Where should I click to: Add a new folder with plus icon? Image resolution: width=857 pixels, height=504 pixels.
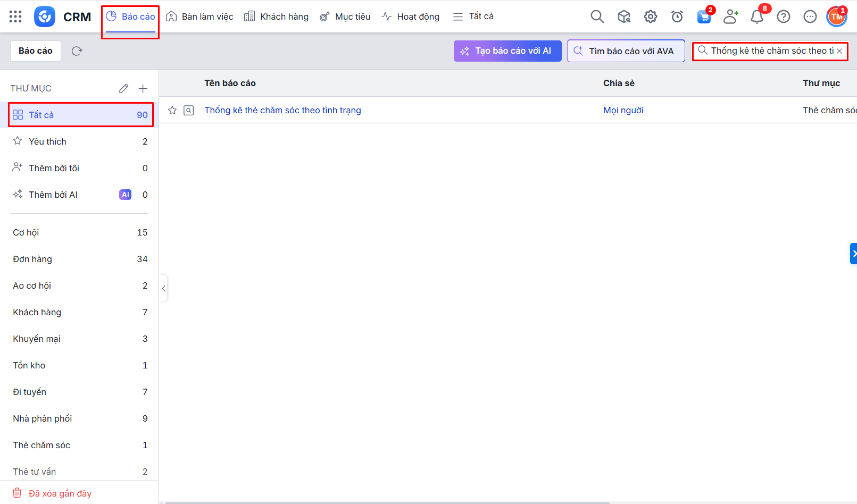[143, 88]
